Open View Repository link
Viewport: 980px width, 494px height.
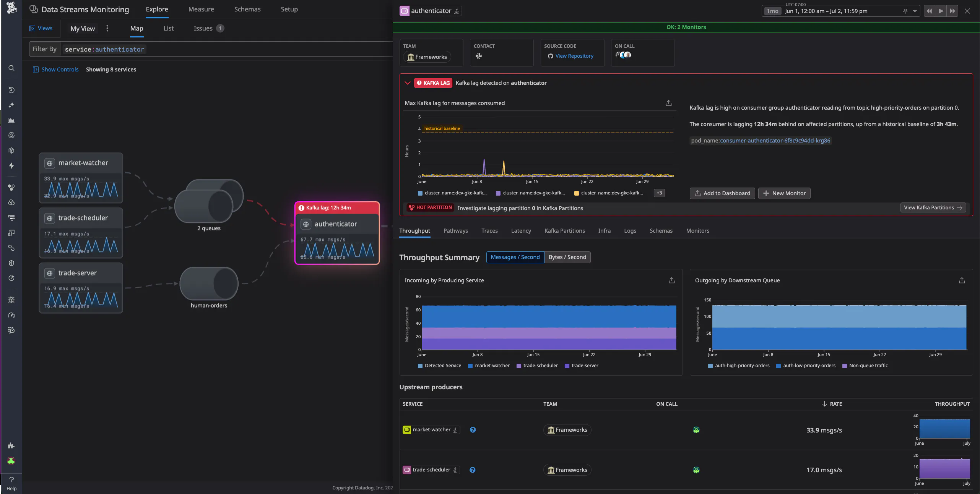coord(574,56)
